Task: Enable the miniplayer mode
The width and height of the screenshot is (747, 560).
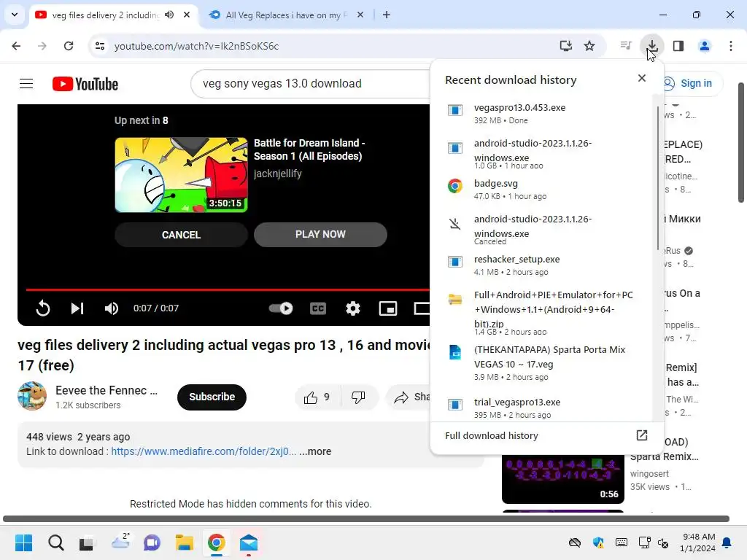Action: 388,308
